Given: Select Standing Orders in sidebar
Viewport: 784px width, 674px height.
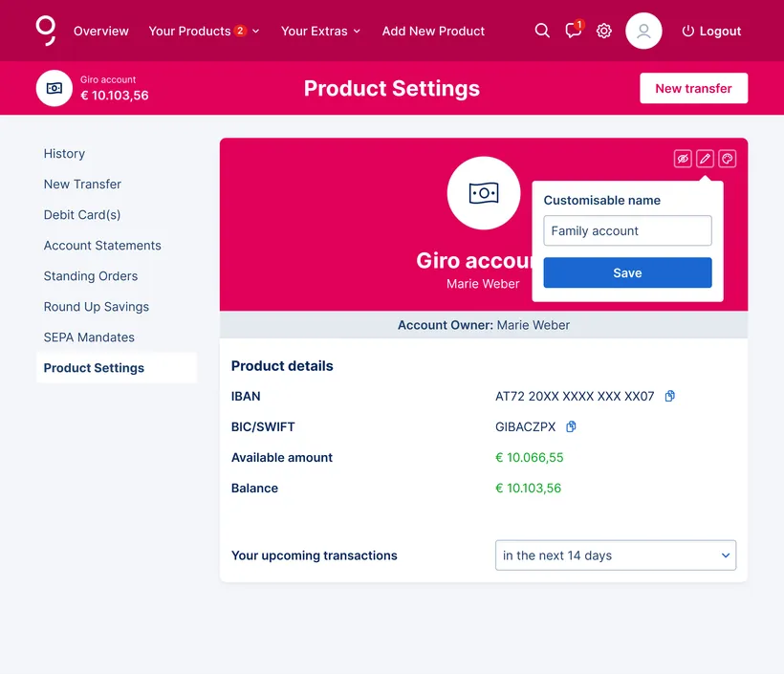Looking at the screenshot, I should click(91, 276).
